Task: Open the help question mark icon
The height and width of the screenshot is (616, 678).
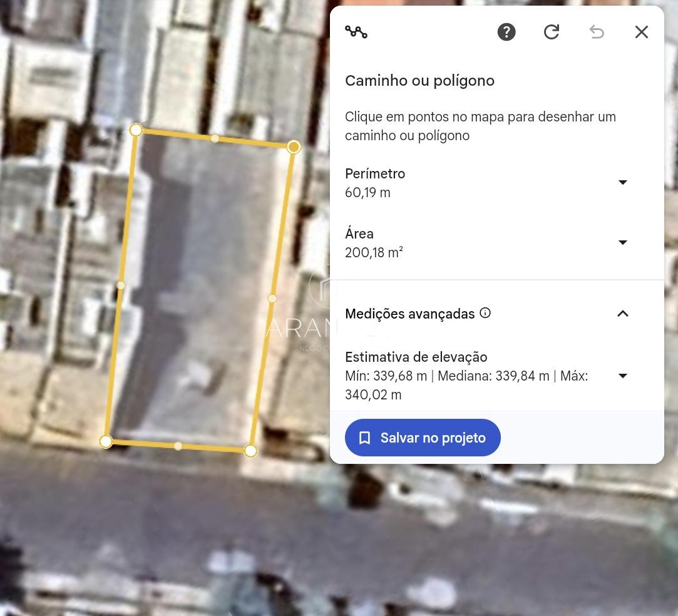Action: (506, 32)
